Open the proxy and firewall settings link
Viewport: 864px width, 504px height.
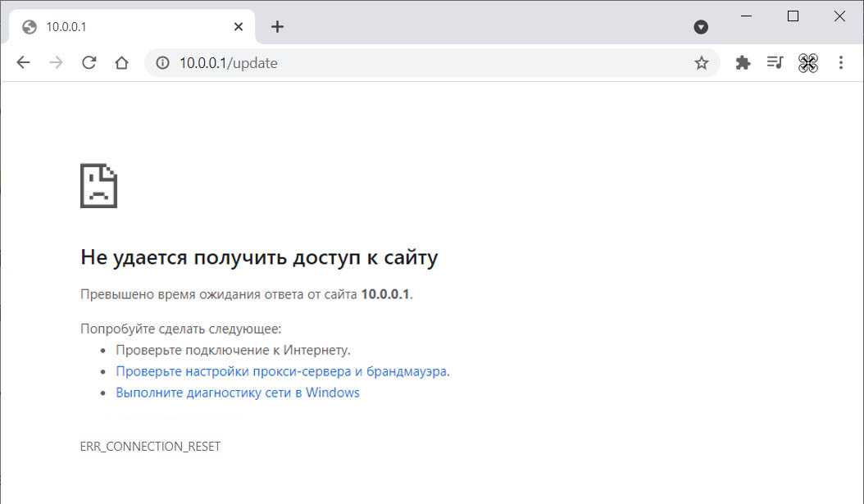coord(282,371)
